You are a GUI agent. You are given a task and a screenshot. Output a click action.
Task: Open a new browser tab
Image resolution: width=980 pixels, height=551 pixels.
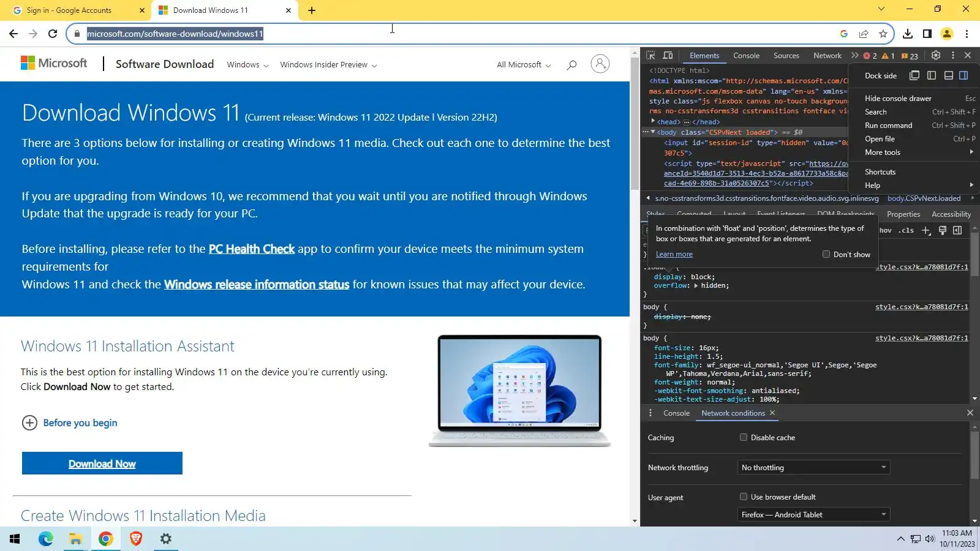click(312, 10)
